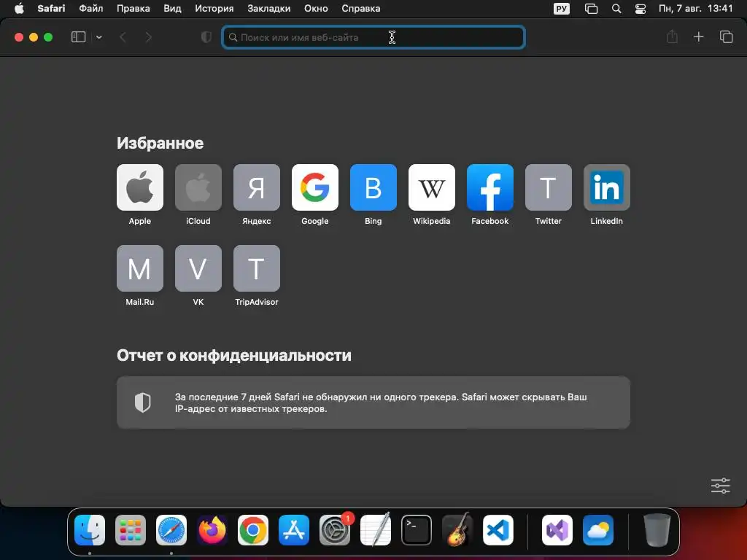Open App Store from the Dock
Screen dimensions: 747x560
(x=294, y=530)
